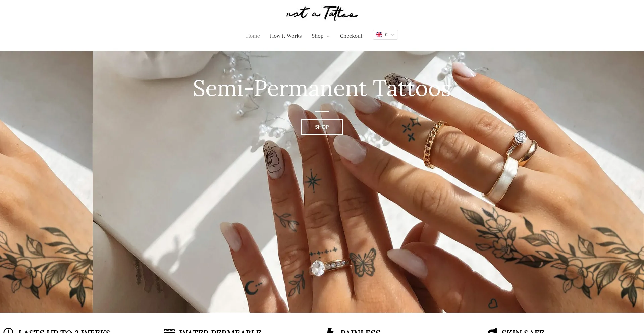Open the currency selector dropdown arrow

click(x=393, y=35)
